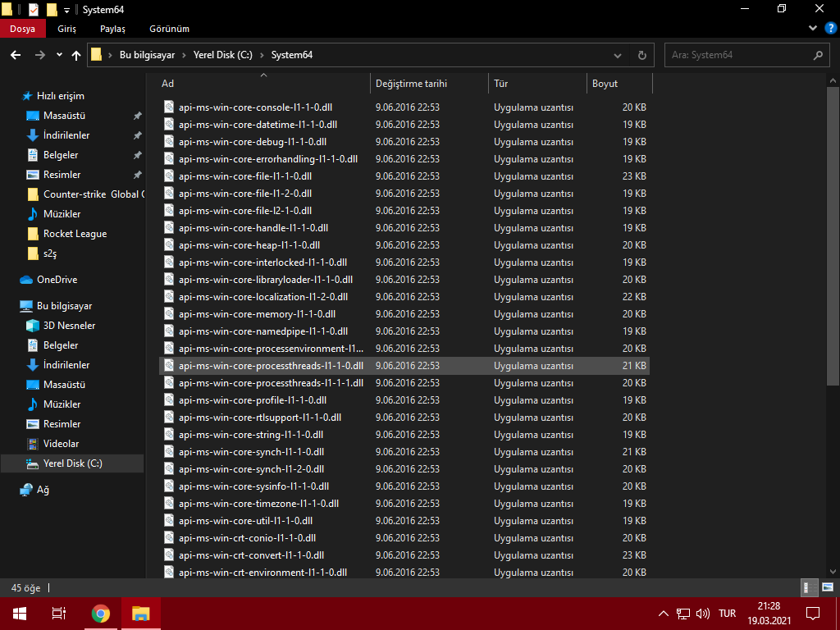Screen dimensions: 840x630
Task: Open Task View on the taskbar
Action: (59, 614)
